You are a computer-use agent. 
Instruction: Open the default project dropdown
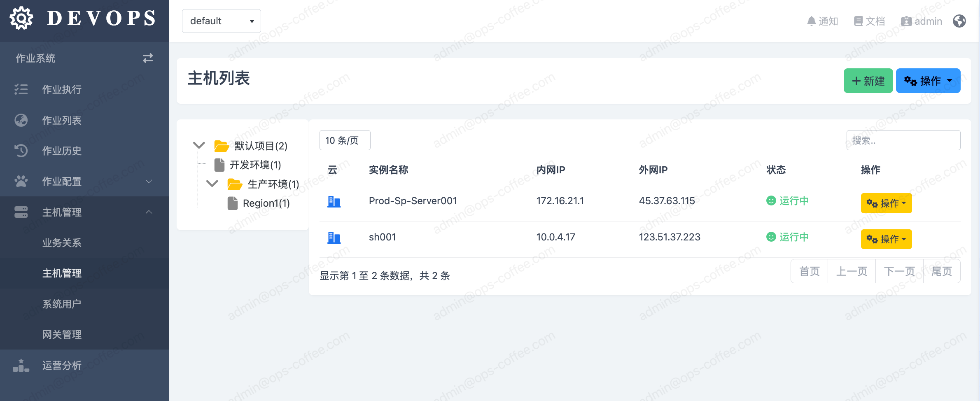point(221,21)
